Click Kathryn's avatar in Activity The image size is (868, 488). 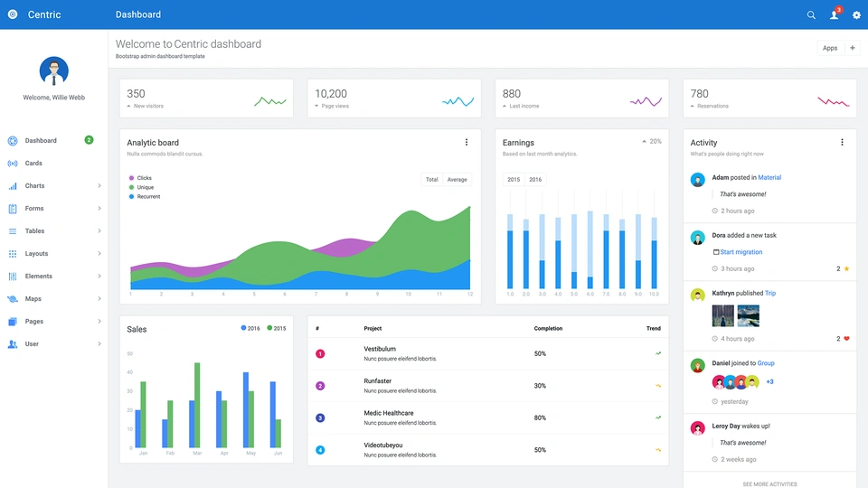pos(697,295)
